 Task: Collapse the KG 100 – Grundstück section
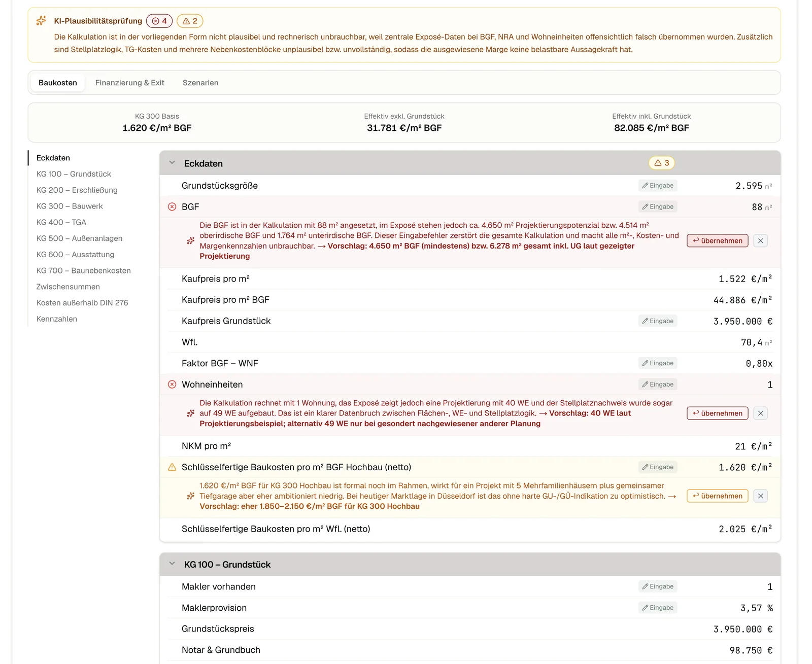pos(172,564)
